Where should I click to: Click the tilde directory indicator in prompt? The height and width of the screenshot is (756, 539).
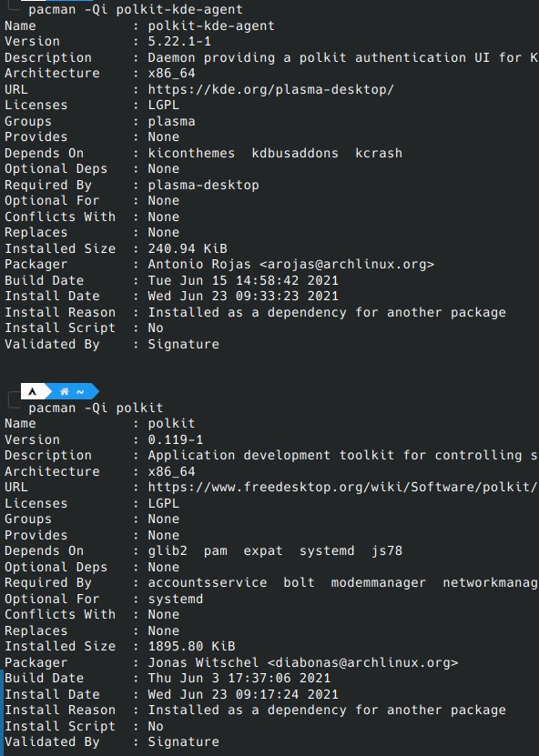[80, 392]
